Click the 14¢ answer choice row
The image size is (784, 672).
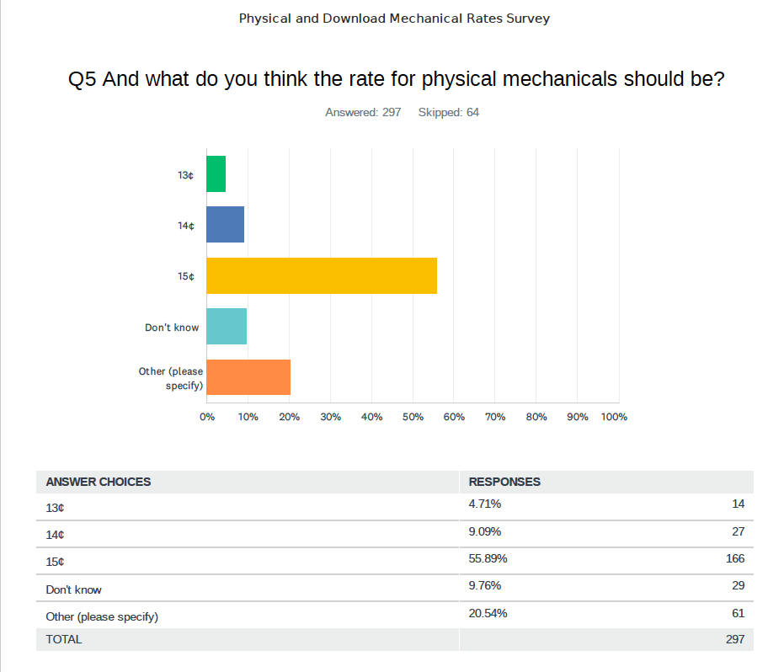click(x=56, y=535)
